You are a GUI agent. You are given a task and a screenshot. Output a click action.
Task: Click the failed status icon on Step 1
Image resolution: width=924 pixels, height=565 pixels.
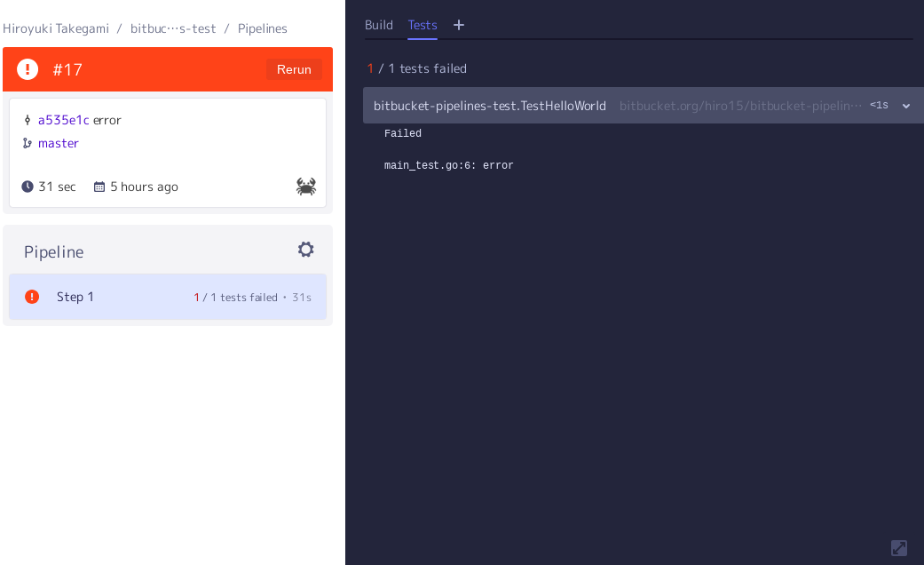coord(32,297)
